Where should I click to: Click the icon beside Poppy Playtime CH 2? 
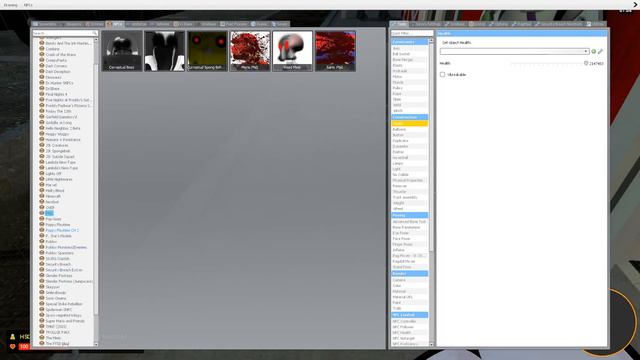42,230
